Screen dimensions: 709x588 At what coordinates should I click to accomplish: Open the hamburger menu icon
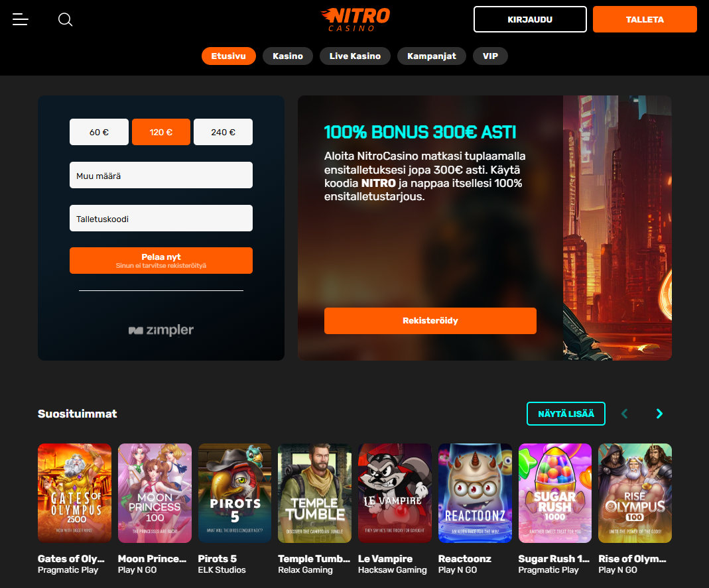pos(21,19)
